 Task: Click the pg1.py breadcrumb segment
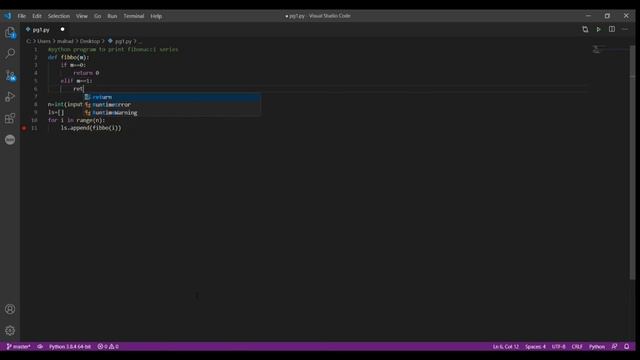tap(123, 41)
